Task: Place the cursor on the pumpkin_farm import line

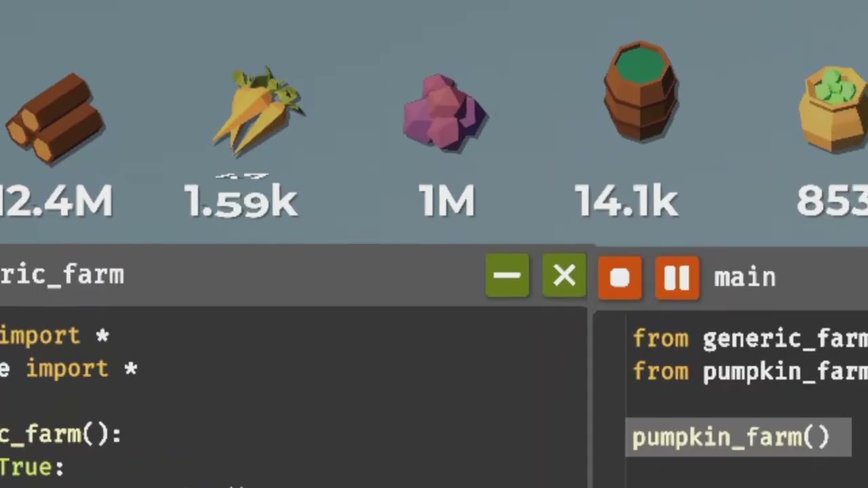Action: (x=750, y=371)
